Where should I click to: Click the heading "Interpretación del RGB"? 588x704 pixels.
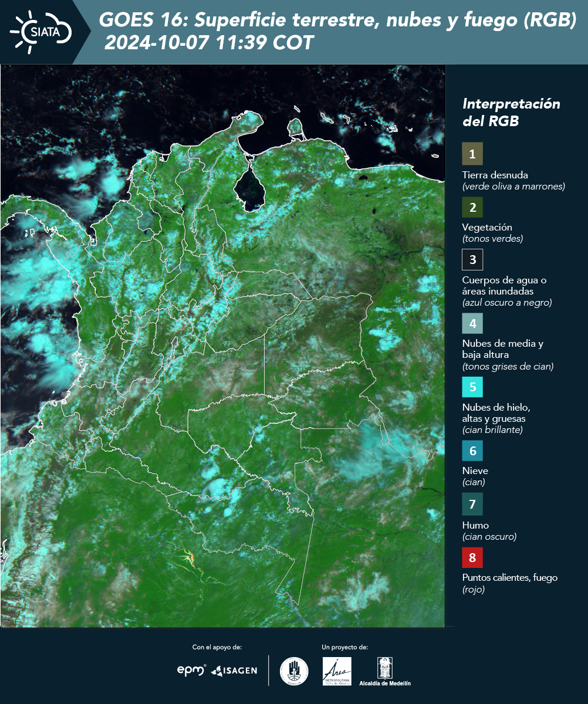pos(511,112)
